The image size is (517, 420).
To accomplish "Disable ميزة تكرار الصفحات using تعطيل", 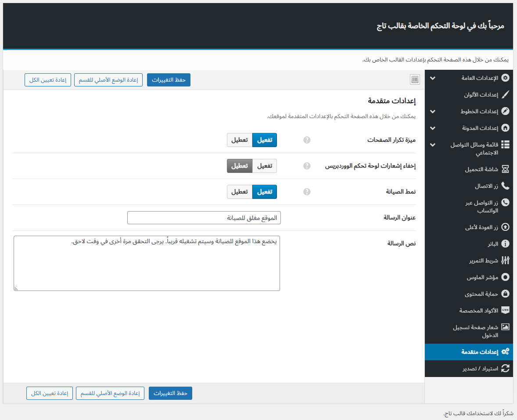I will (x=240, y=140).
